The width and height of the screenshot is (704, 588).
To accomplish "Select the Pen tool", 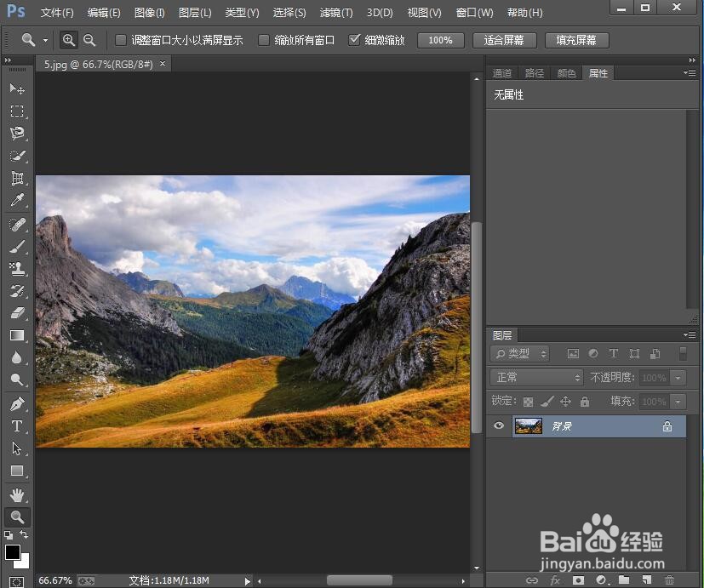I will (x=17, y=404).
